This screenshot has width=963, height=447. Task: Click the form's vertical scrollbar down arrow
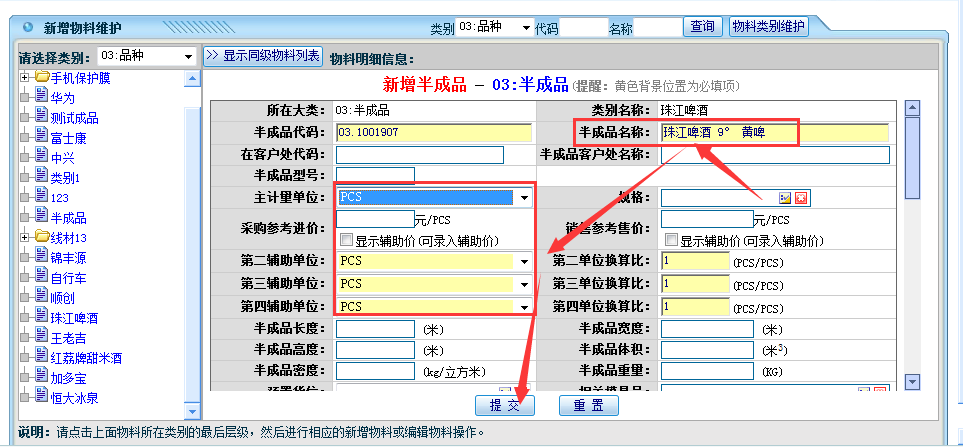pyautogui.click(x=911, y=382)
